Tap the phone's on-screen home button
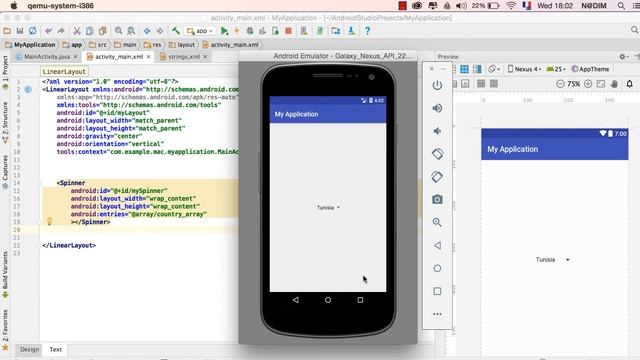Image resolution: width=640 pixels, height=360 pixels. point(328,300)
